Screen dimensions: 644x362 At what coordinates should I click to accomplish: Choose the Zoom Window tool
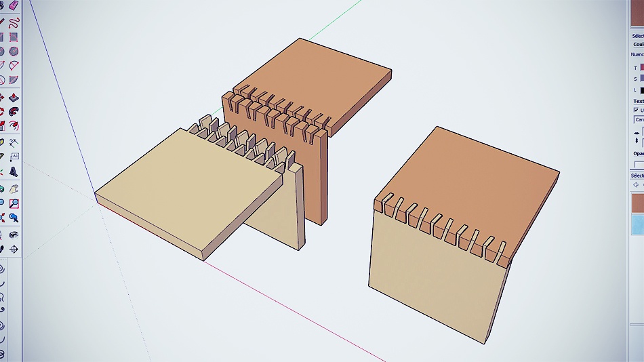pos(14,203)
